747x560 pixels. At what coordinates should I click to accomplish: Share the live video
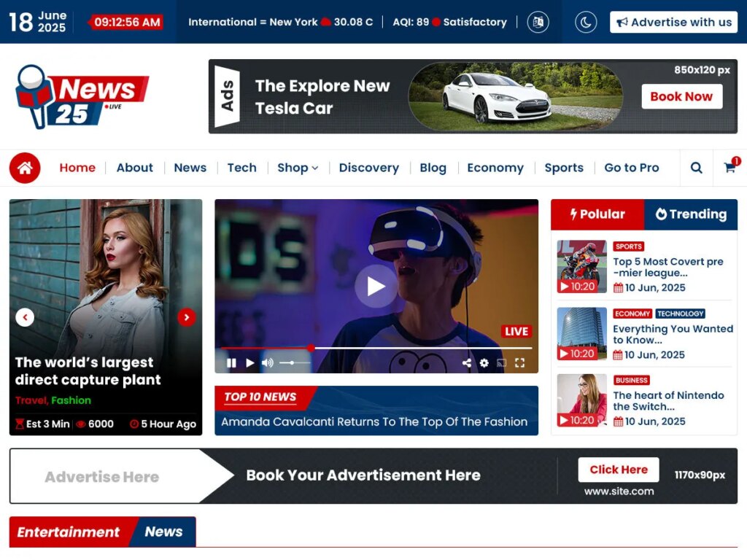467,362
